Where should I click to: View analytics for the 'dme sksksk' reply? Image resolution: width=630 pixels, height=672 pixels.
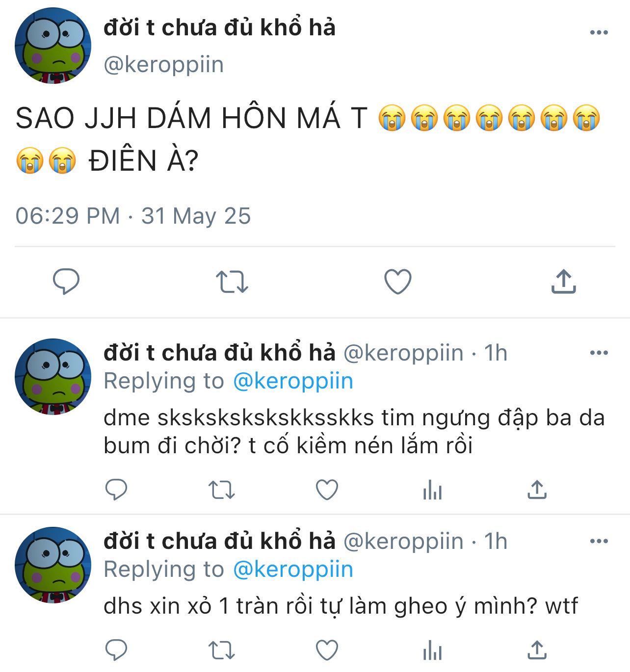pyautogui.click(x=432, y=490)
